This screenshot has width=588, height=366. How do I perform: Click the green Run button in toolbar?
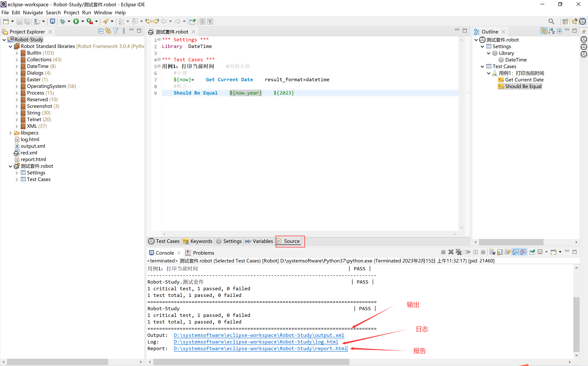click(x=76, y=22)
